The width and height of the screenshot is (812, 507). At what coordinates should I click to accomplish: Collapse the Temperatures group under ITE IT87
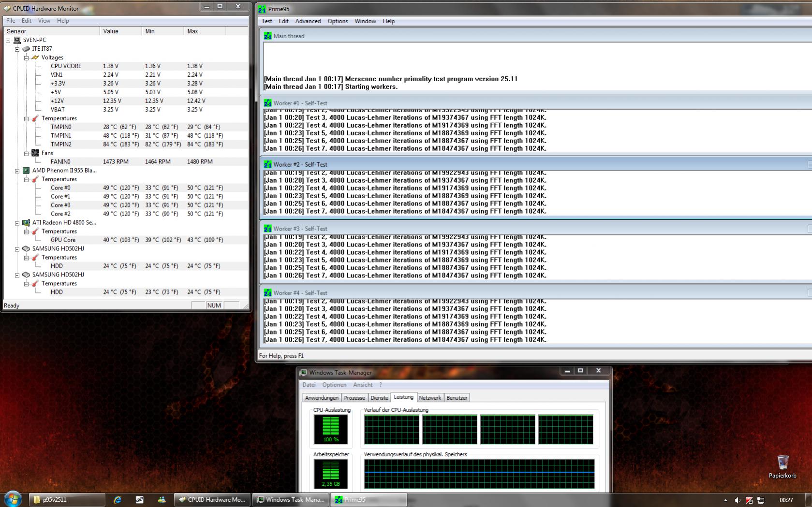(x=27, y=118)
